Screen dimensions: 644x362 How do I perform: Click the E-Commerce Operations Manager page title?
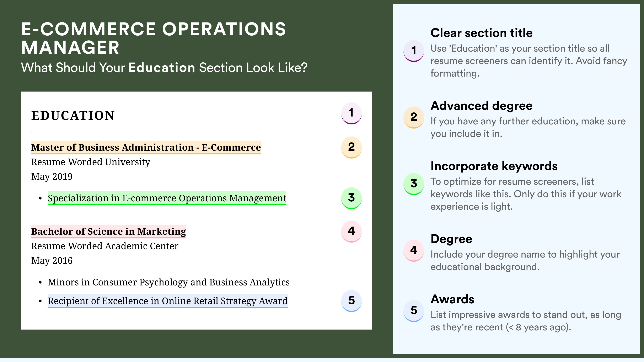pyautogui.click(x=154, y=38)
